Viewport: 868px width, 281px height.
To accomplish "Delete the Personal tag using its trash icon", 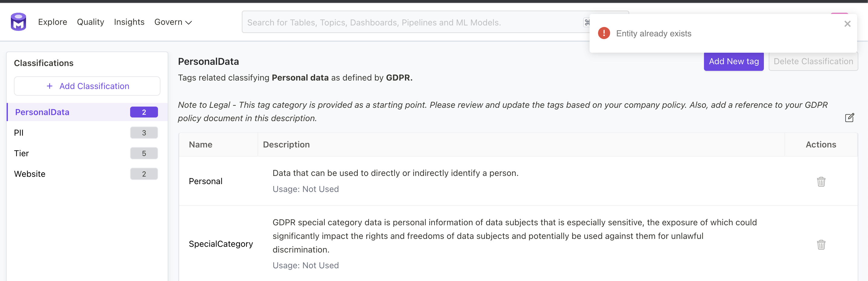I will [x=821, y=181].
